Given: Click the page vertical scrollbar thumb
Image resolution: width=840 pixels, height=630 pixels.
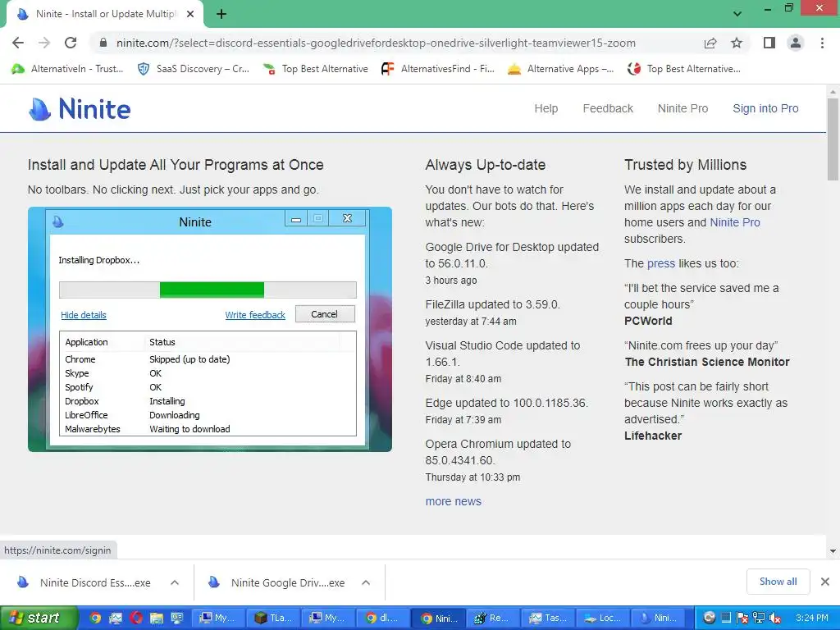Looking at the screenshot, I should click(x=833, y=139).
